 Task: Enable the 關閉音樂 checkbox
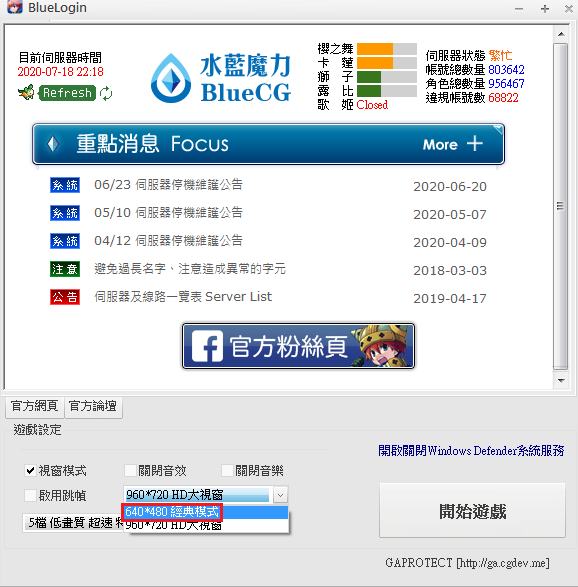click(227, 470)
